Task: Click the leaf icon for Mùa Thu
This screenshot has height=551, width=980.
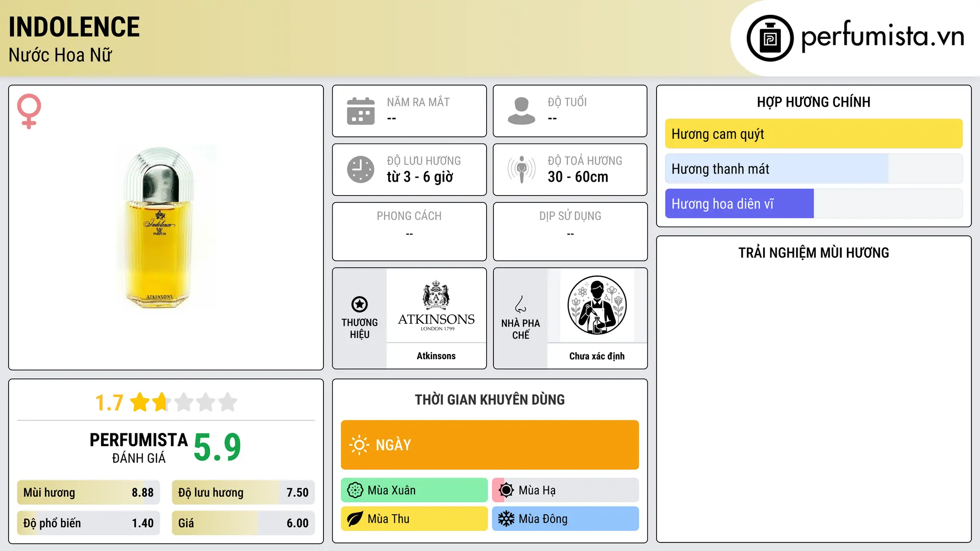Action: [x=355, y=519]
